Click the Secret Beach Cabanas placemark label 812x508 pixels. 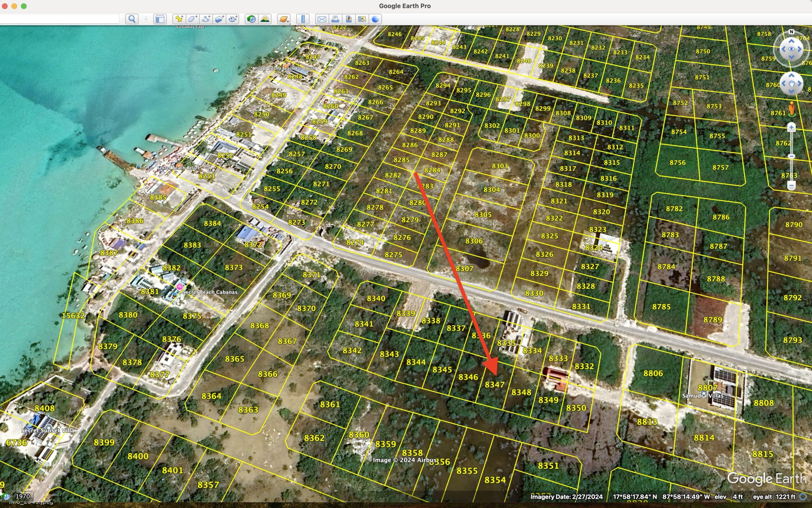(210, 292)
